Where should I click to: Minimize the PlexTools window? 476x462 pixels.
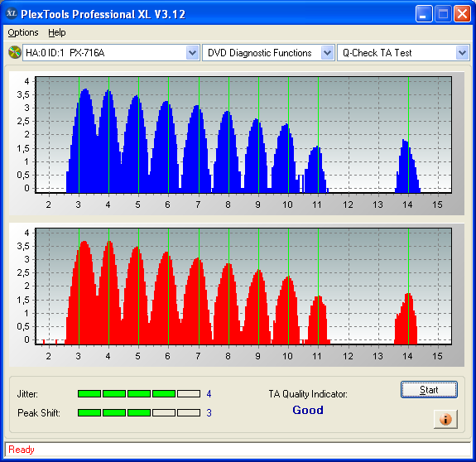[x=424, y=13]
